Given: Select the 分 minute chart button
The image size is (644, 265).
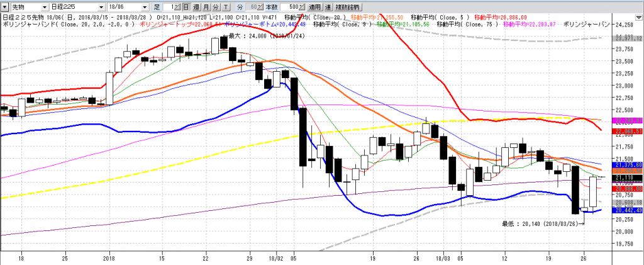Looking at the screenshot, I should coord(214,6).
